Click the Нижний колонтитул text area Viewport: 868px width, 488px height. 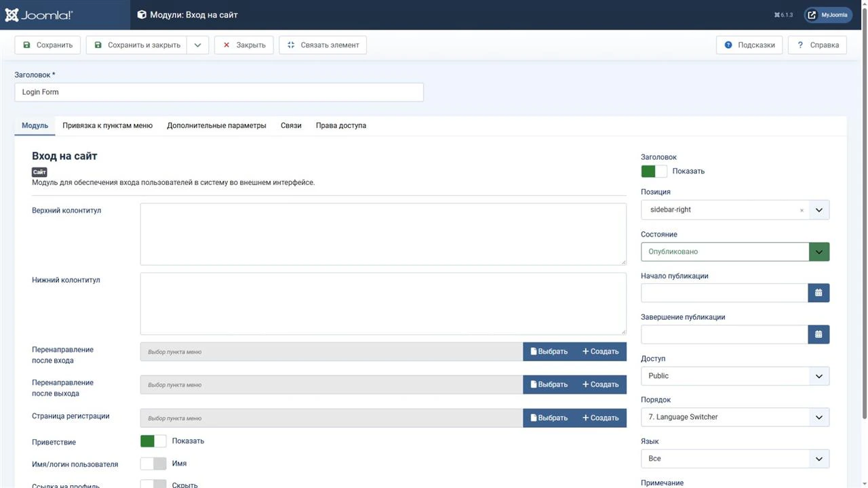point(383,304)
